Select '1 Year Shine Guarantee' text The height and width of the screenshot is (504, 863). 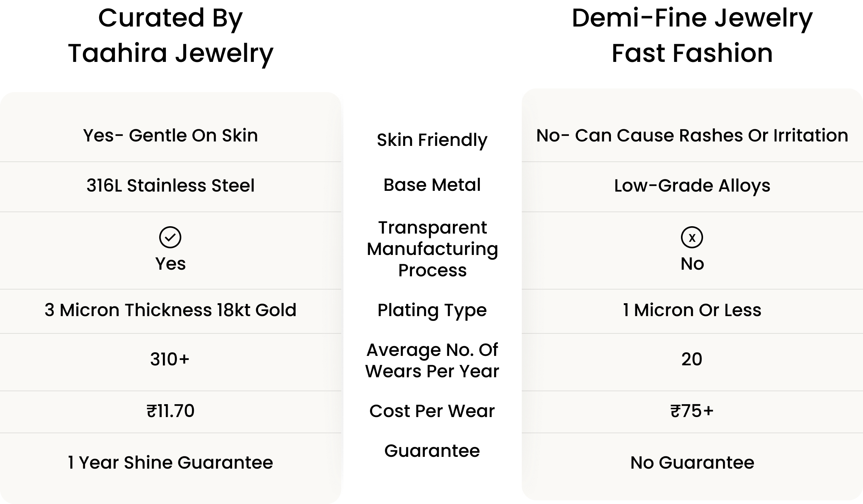(x=170, y=462)
